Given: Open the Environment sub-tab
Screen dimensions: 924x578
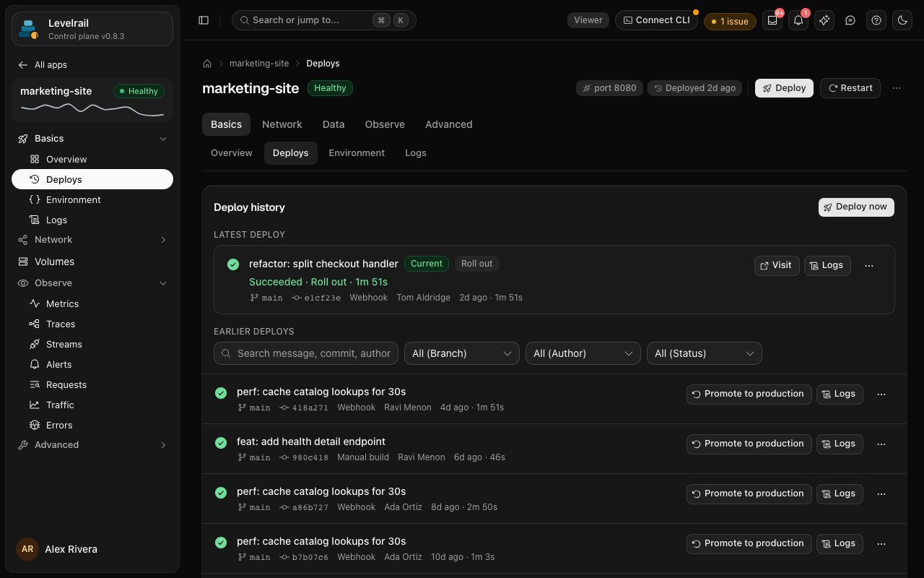Looking at the screenshot, I should click(357, 153).
